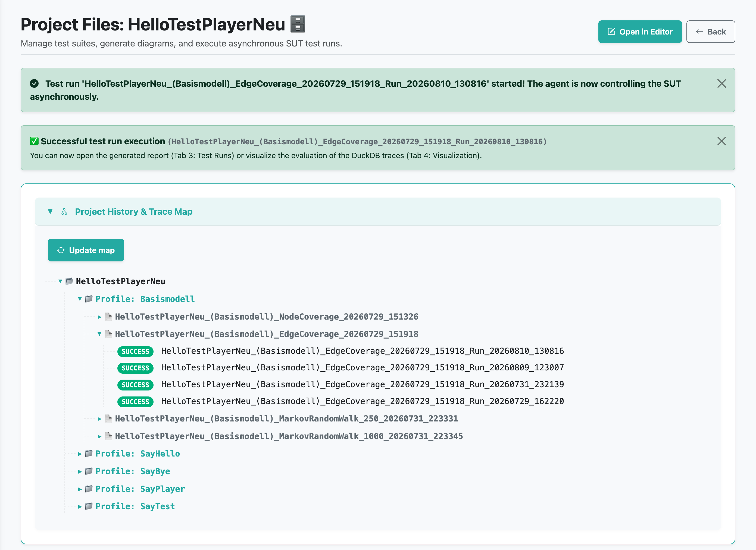Click the HelloTestPlayerNeu root folder icon
Image resolution: width=756 pixels, height=550 pixels.
[x=69, y=281]
